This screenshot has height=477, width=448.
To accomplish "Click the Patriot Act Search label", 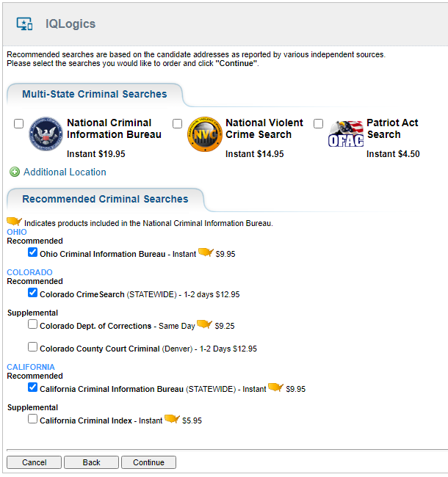I will coord(392,128).
